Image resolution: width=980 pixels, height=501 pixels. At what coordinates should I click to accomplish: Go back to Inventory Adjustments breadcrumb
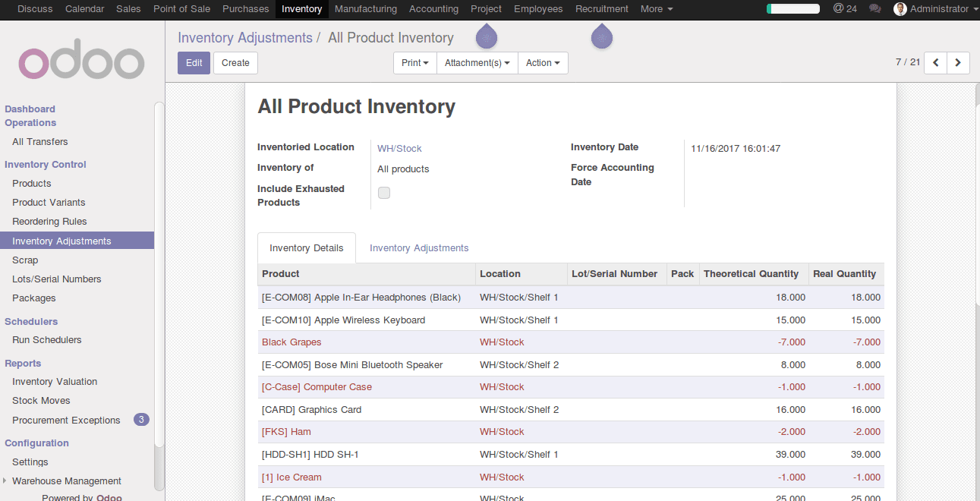pos(245,38)
